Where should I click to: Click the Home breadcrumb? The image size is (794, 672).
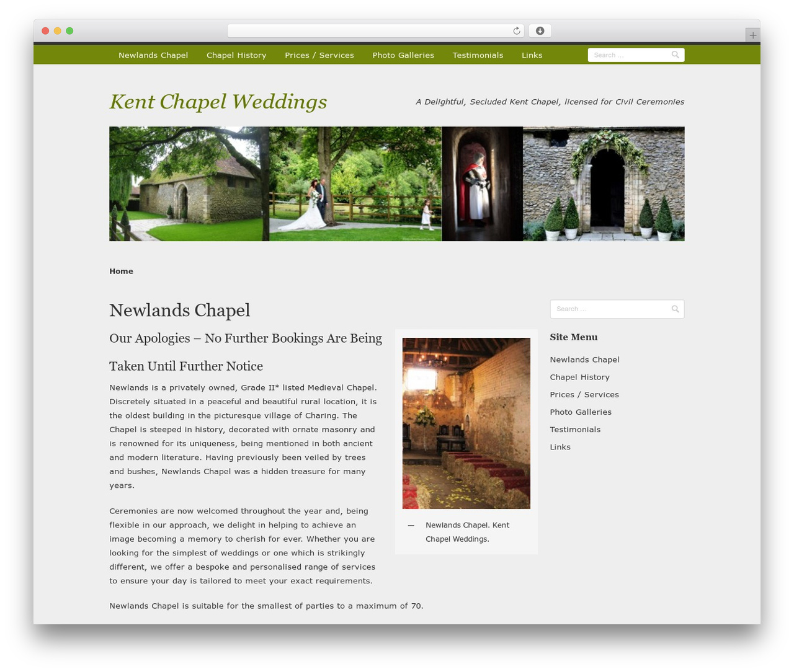pos(121,271)
